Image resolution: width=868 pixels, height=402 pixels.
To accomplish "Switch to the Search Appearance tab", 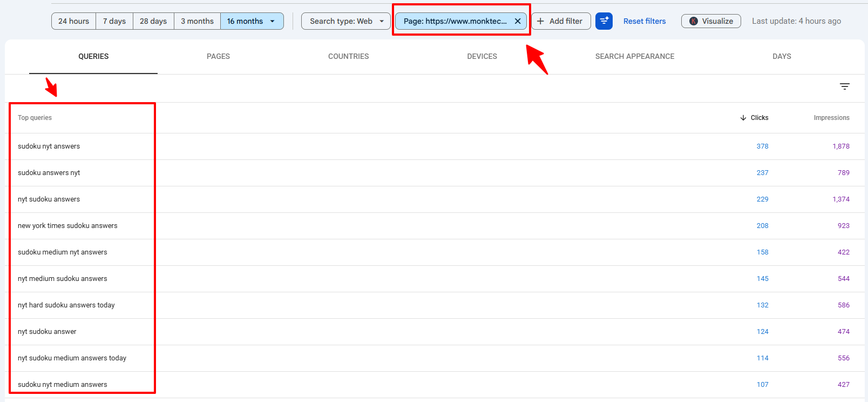I will pos(635,56).
